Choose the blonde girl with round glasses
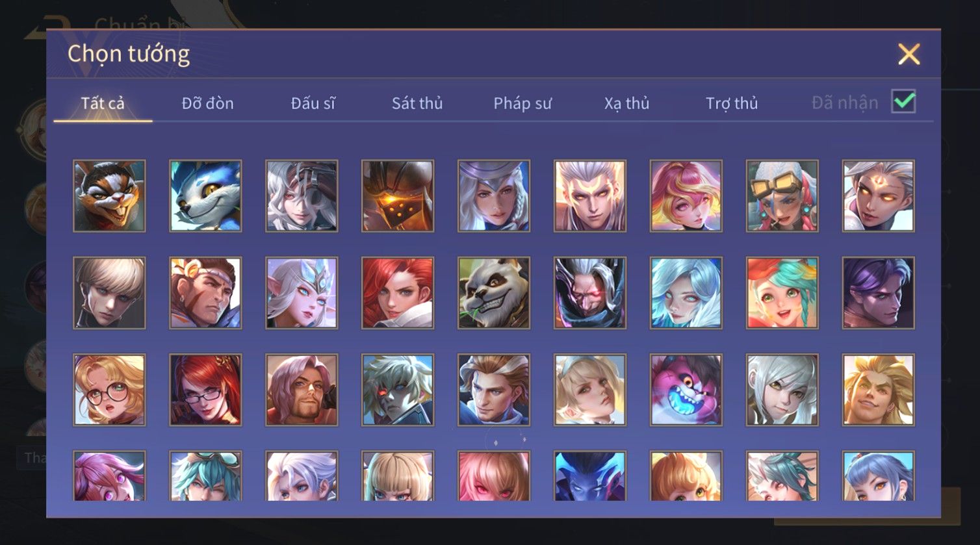The width and height of the screenshot is (980, 545). (109, 390)
